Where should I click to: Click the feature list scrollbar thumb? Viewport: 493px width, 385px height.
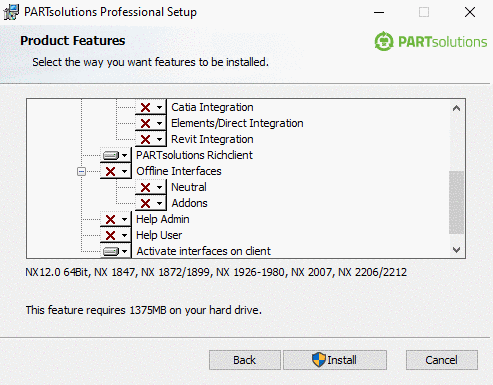pyautogui.click(x=457, y=203)
